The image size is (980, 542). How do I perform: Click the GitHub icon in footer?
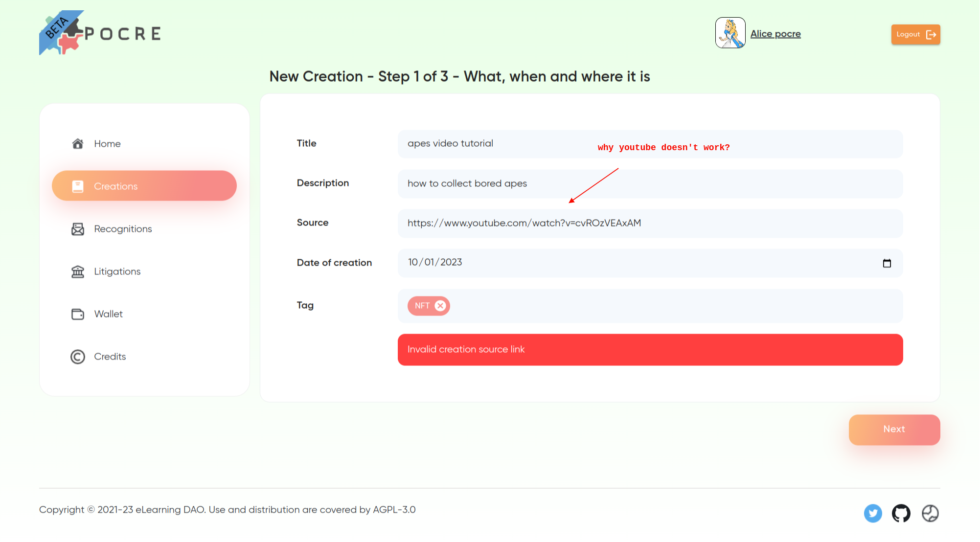902,513
